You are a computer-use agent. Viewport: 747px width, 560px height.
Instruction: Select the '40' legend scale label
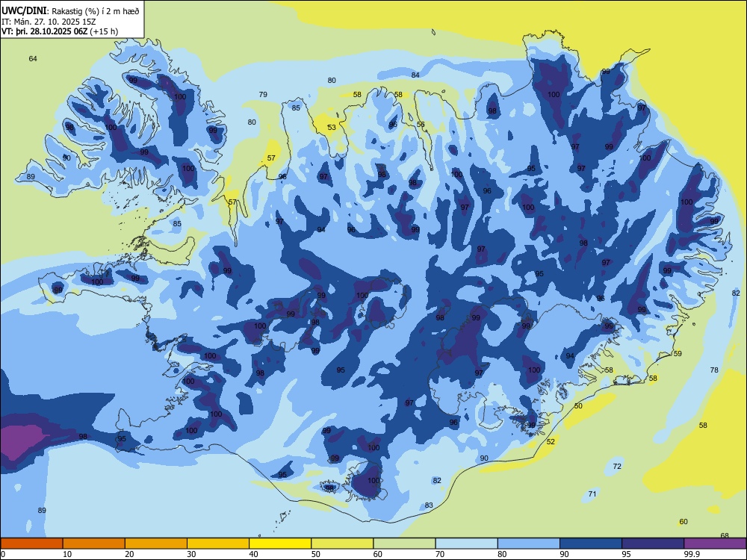[x=254, y=554]
